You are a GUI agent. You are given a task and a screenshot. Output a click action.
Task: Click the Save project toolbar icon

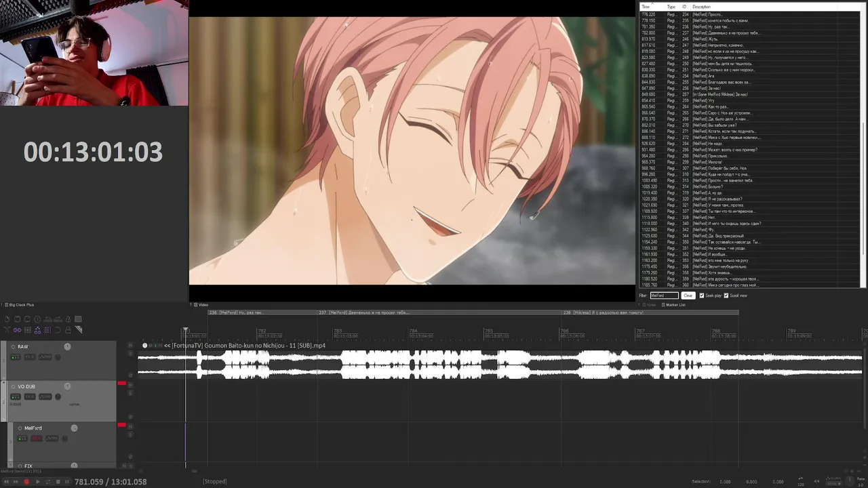(x=27, y=319)
